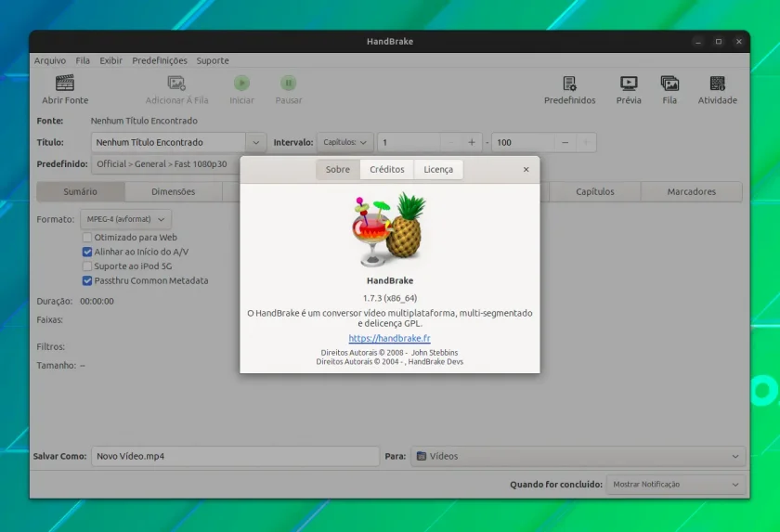This screenshot has height=532, width=780.
Task: Uncheck Passthru Common Metadata
Action: pyautogui.click(x=87, y=280)
